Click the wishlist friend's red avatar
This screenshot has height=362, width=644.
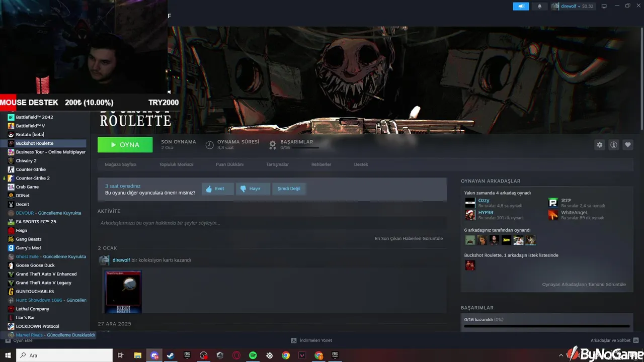pyautogui.click(x=470, y=265)
